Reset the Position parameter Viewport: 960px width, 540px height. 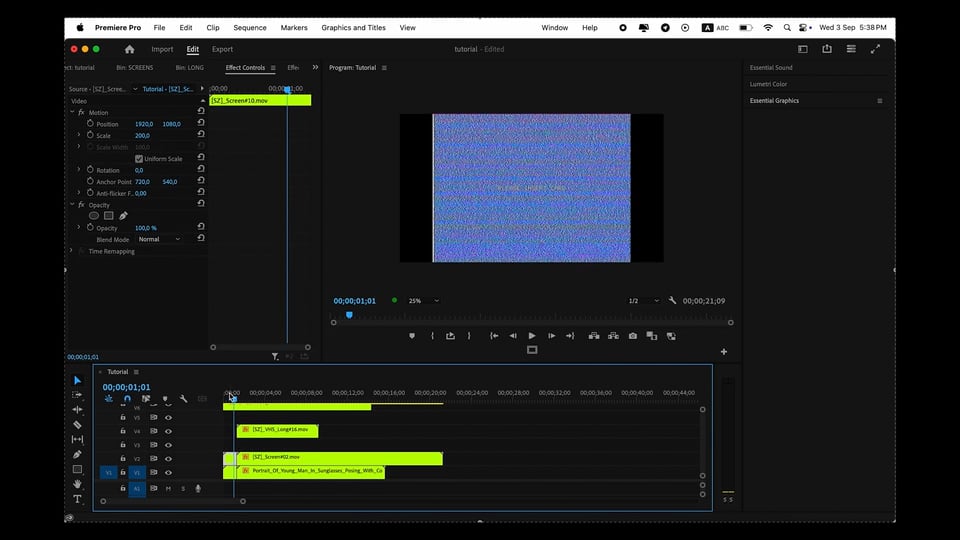click(x=201, y=124)
